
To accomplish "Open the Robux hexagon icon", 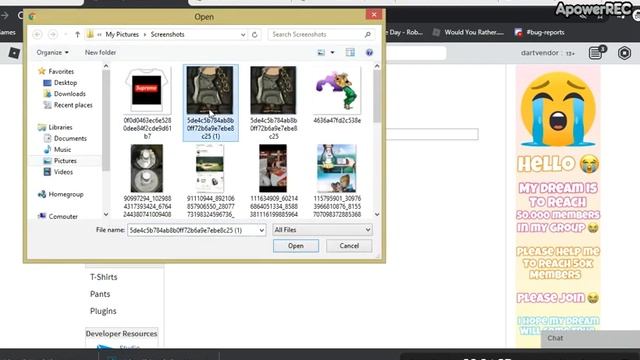I will pos(624,53).
